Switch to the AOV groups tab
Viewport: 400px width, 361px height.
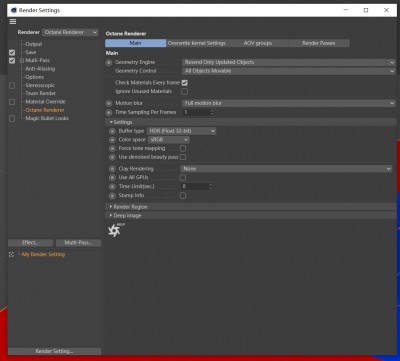tap(258, 43)
